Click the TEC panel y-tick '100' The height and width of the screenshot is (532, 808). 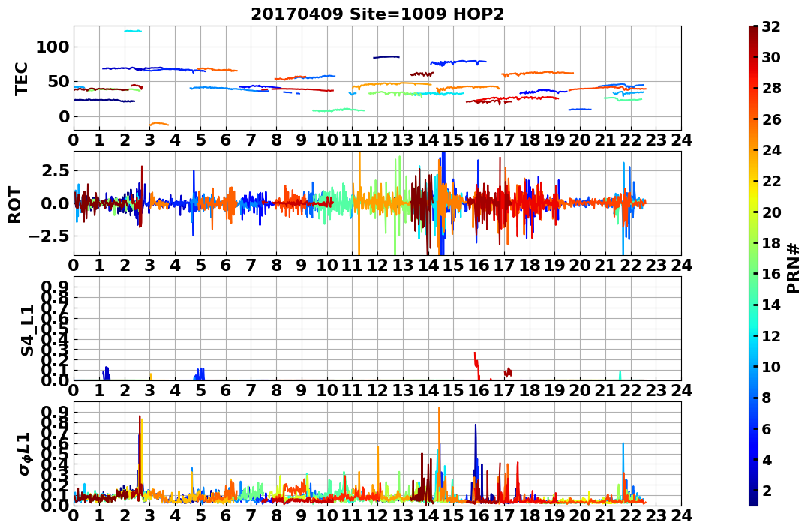[x=52, y=47]
